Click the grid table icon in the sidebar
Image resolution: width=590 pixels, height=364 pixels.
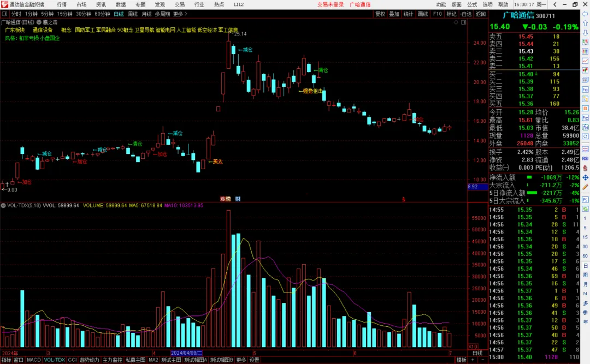coord(585,51)
